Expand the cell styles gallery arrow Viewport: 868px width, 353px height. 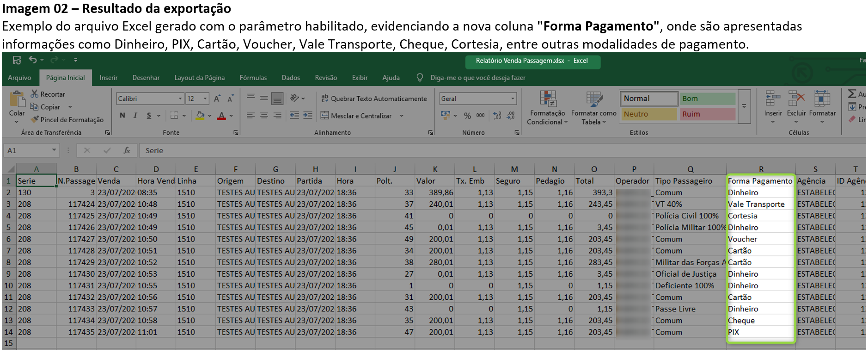[x=744, y=107]
